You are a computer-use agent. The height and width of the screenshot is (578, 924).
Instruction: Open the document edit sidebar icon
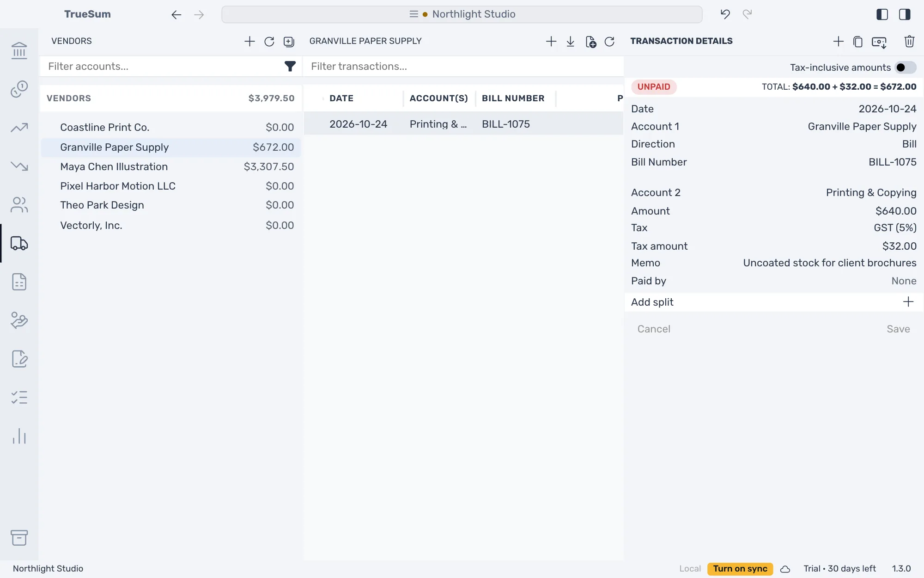click(x=19, y=359)
